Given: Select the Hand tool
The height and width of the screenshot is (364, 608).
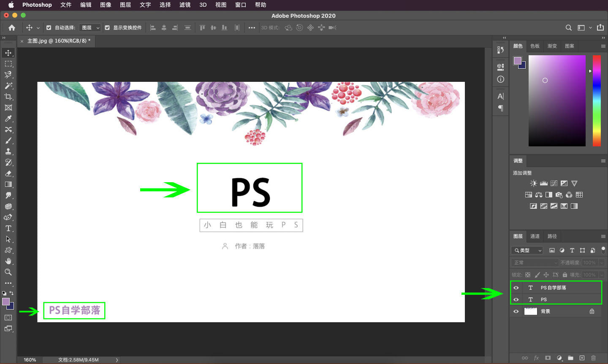Looking at the screenshot, I should click(8, 261).
